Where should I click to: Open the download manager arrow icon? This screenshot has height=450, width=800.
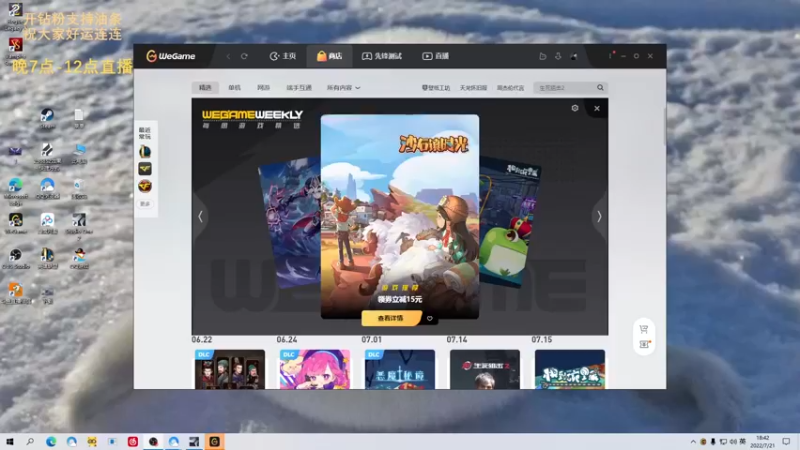(558, 56)
